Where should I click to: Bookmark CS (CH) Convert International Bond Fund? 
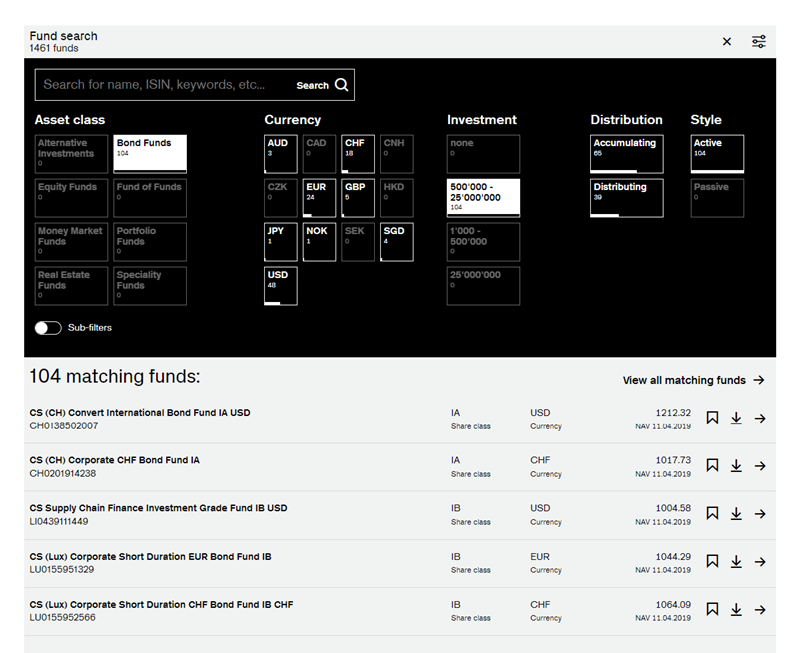[712, 418]
